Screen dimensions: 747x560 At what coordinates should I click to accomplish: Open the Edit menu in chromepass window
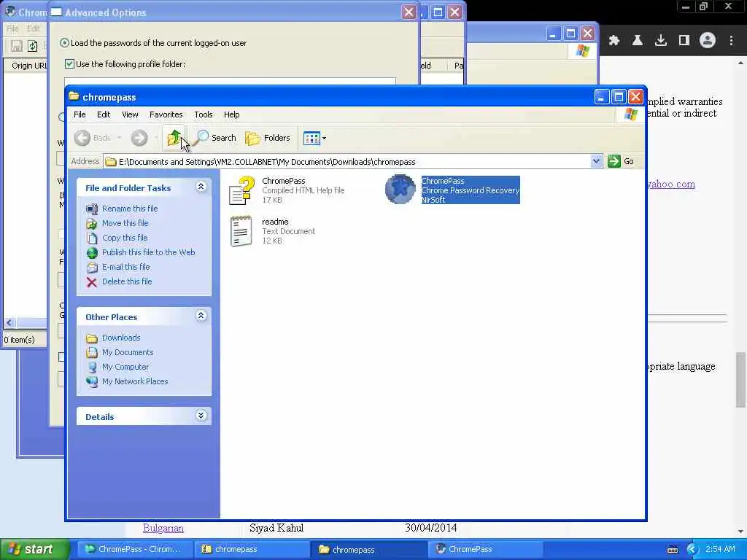pos(104,114)
